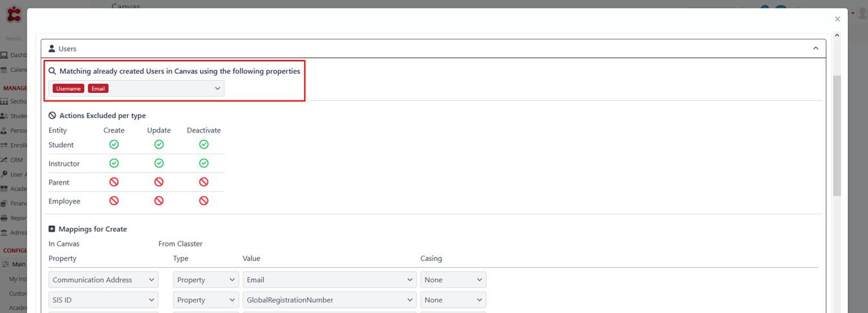
Task: Toggle Parent Create exclusion
Action: [x=114, y=182]
